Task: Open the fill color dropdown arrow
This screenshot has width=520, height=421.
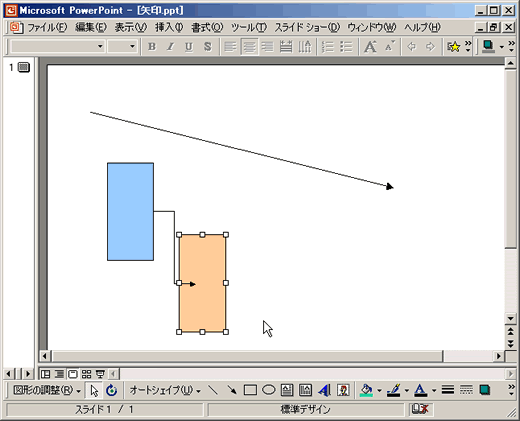Action: tap(379, 390)
